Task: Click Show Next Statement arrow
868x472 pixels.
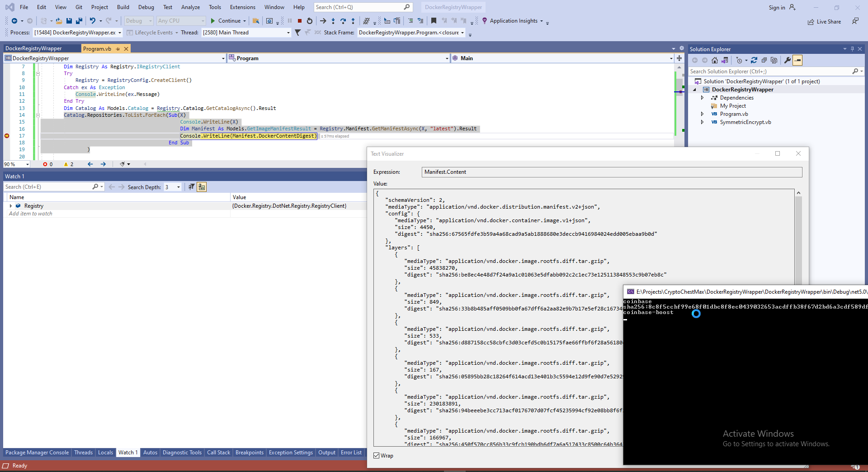Action: coord(323,21)
